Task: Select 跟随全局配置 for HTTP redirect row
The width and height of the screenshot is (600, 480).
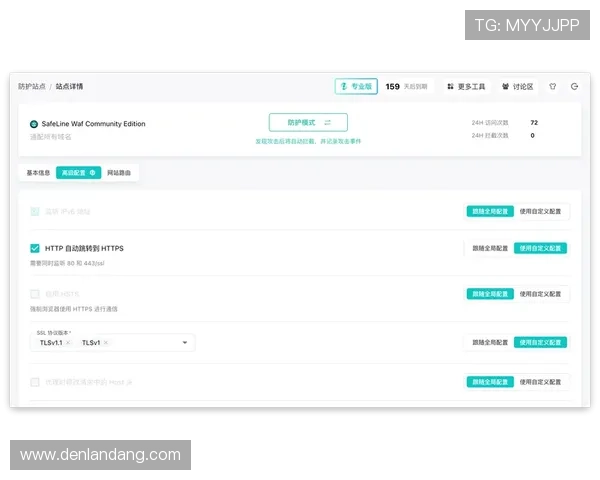Action: 489,248
